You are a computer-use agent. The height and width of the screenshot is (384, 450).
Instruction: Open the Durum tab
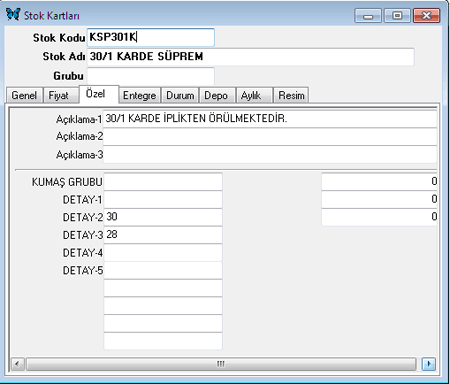point(180,95)
